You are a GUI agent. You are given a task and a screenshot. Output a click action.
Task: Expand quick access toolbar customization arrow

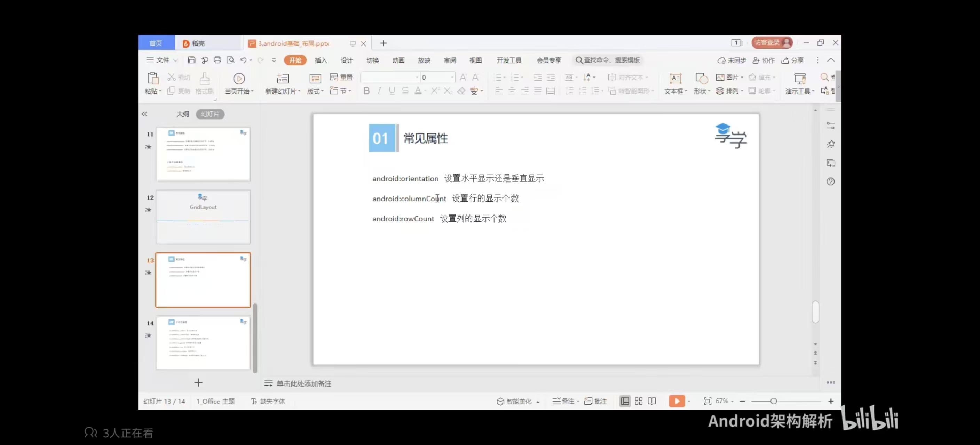pyautogui.click(x=274, y=60)
